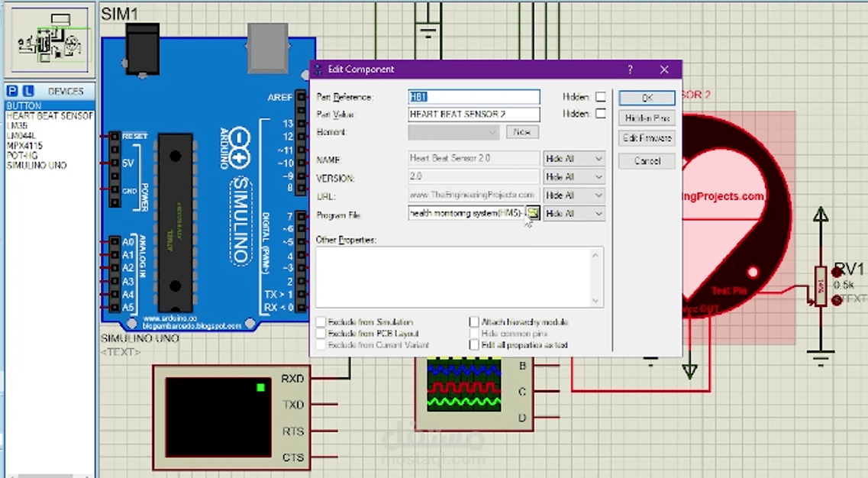Select SIMULINO UNO in devices list
The image size is (868, 478).
click(x=37, y=166)
